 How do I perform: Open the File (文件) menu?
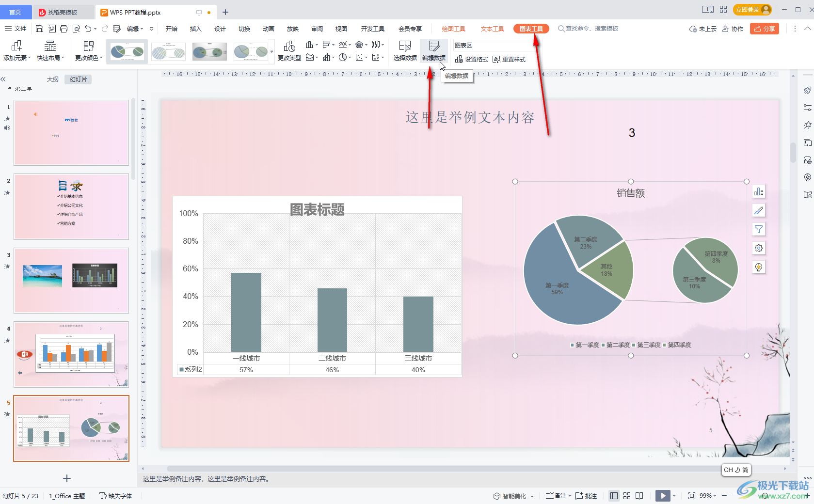point(16,29)
